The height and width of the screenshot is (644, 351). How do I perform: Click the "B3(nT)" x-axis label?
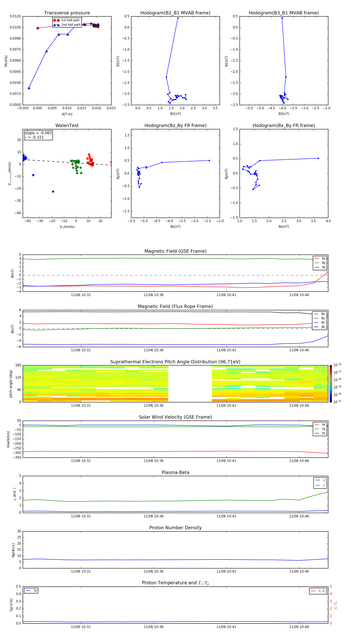coord(284,114)
